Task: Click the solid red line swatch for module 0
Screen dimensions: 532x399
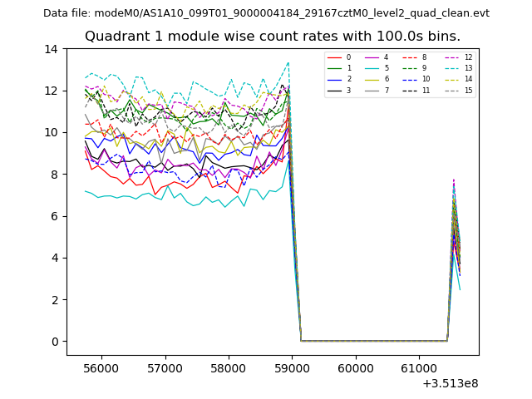Action: tap(334, 57)
